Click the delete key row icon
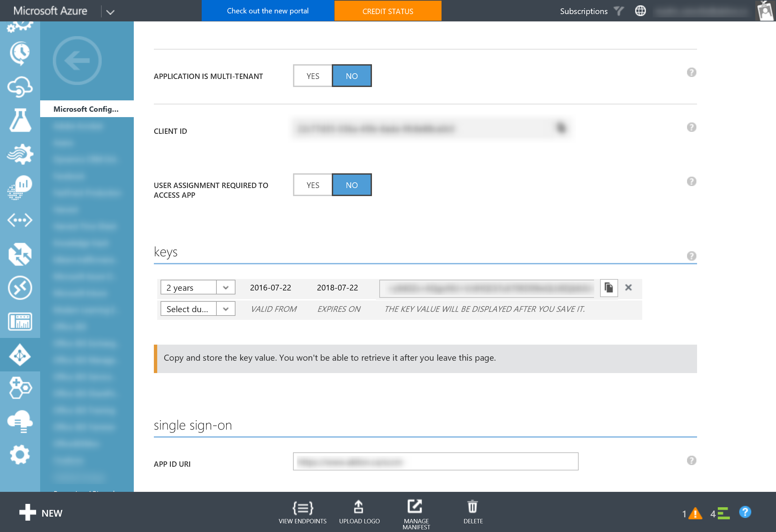The width and height of the screenshot is (776, 532). [628, 288]
